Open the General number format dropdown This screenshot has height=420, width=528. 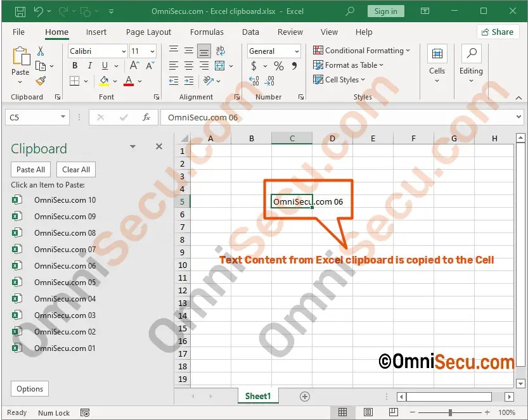pyautogui.click(x=297, y=51)
